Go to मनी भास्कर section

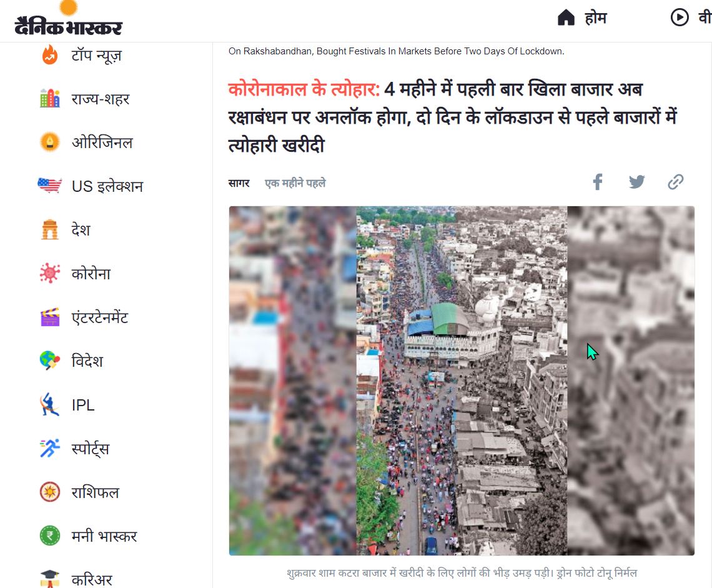pyautogui.click(x=104, y=536)
